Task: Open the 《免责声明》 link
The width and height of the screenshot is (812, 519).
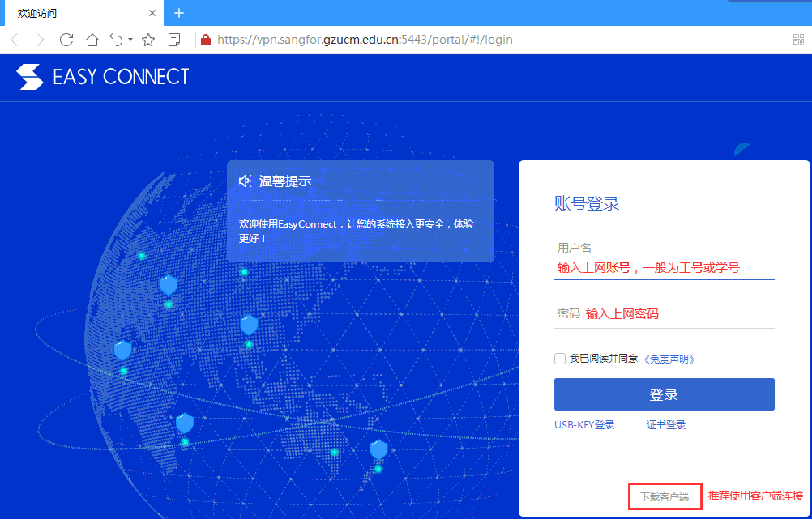Action: 669,359
